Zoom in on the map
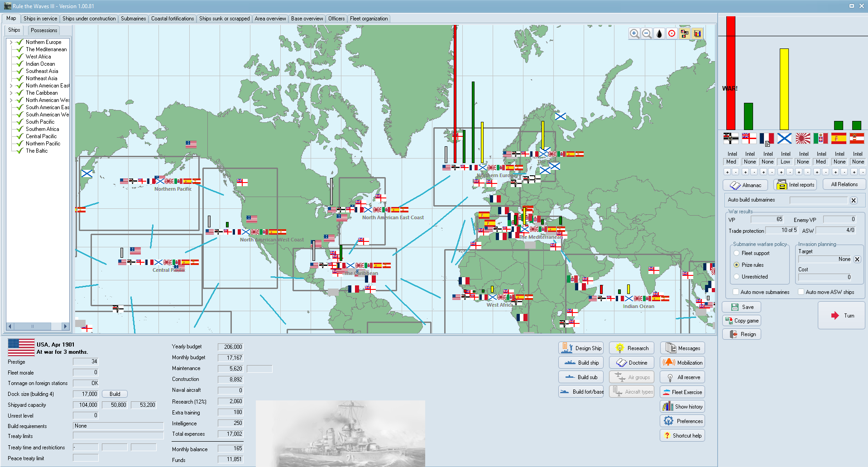 point(634,34)
